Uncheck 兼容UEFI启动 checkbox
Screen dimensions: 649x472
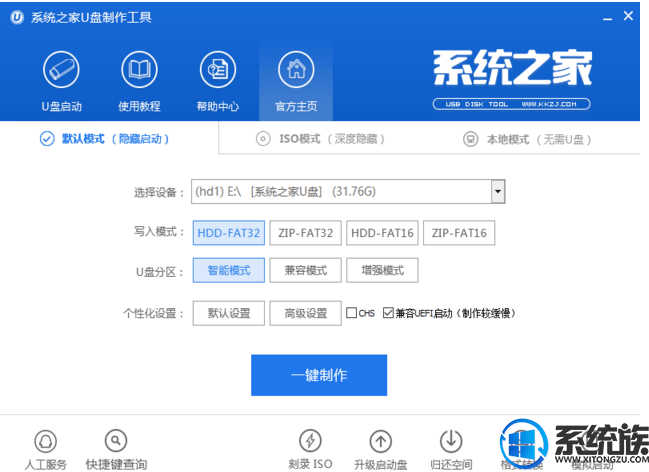[388, 313]
